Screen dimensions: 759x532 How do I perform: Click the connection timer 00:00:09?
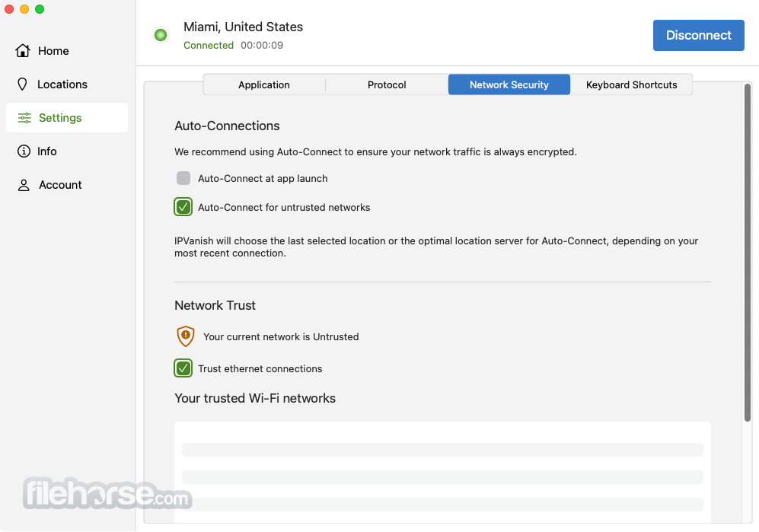(x=262, y=45)
